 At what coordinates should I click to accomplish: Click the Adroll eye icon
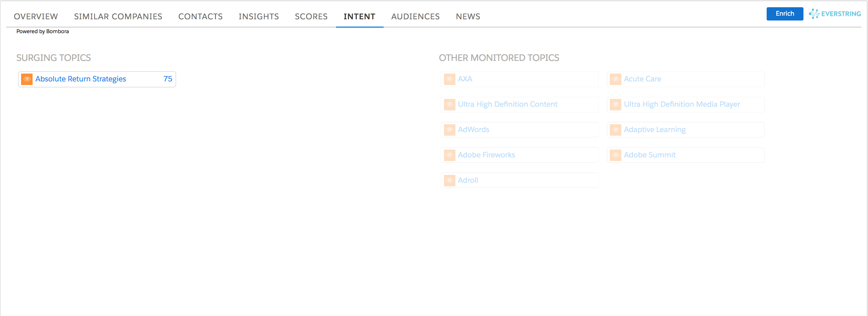[449, 180]
